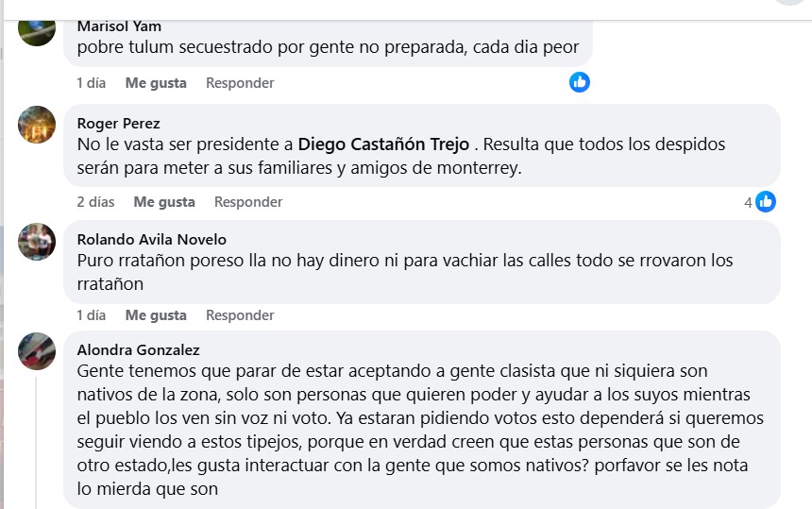The height and width of the screenshot is (509, 812).
Task: Click the like reaction icon on Roger Perez's comment
Action: tap(765, 201)
